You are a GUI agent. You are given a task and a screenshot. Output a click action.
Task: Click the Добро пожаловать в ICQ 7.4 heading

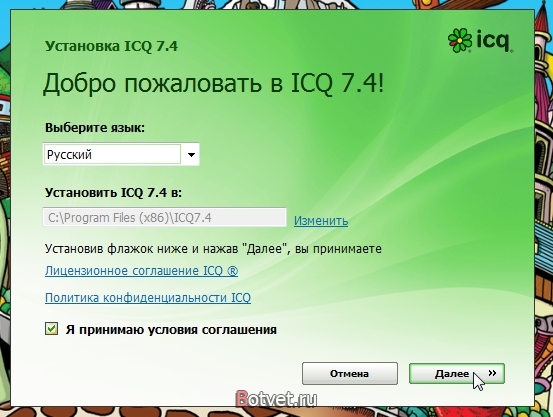pos(213,84)
